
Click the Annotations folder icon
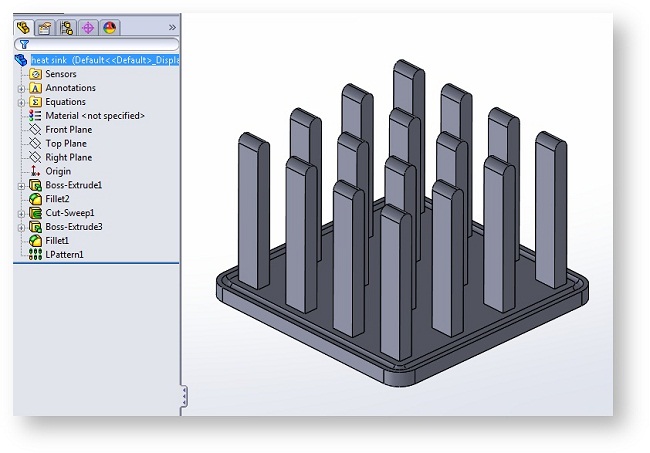tap(36, 88)
